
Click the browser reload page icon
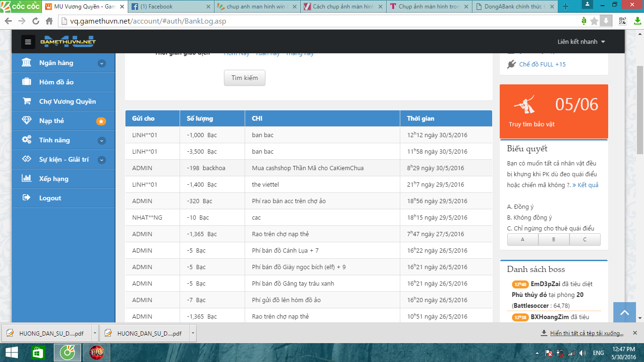click(x=35, y=21)
